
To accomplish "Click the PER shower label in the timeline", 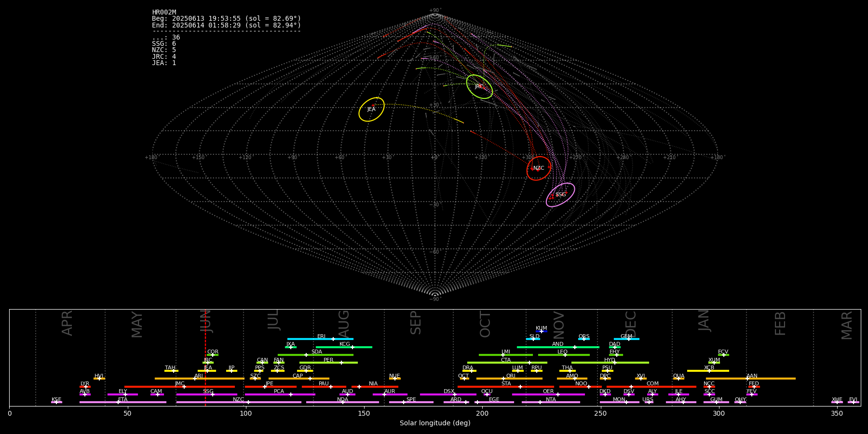I will click(328, 360).
